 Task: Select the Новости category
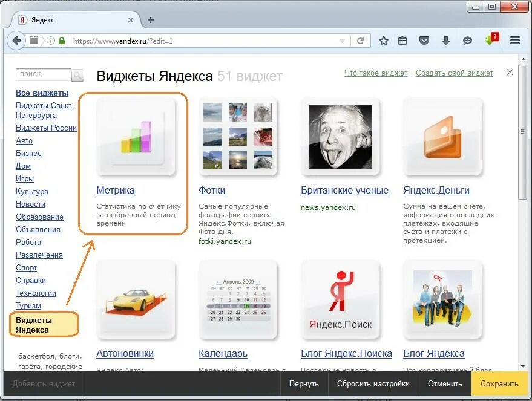tap(30, 204)
